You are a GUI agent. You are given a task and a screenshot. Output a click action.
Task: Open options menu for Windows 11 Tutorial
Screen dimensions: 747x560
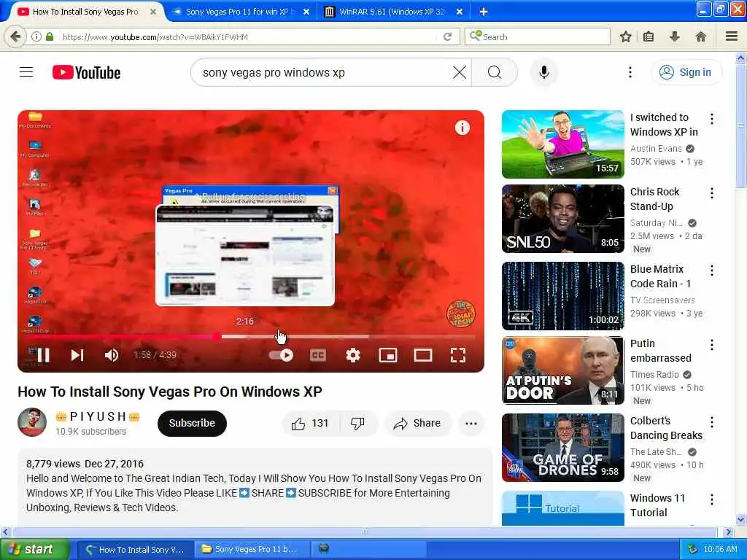[x=712, y=499]
